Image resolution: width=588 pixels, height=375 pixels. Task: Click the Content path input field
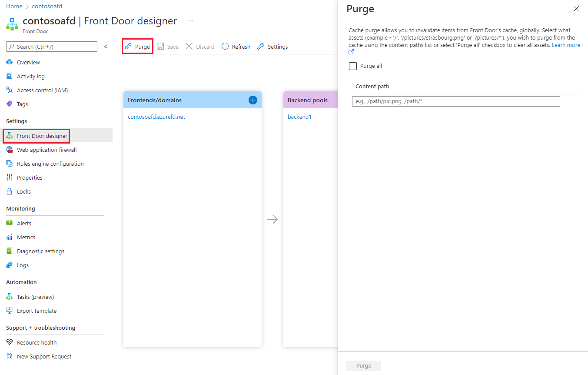[456, 101]
